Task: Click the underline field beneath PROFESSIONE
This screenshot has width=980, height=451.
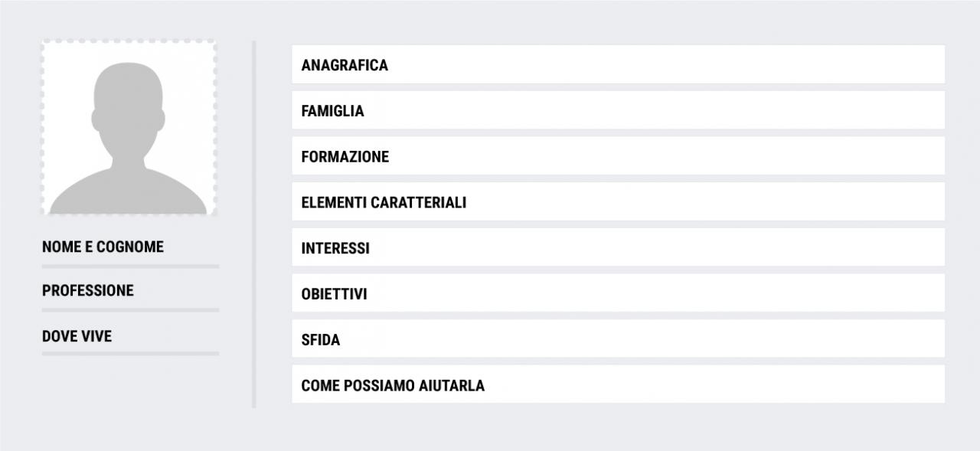Action: click(x=130, y=310)
